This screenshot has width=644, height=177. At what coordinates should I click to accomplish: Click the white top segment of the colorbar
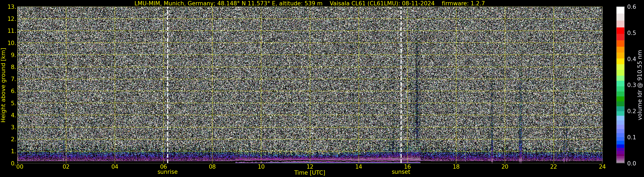click(x=620, y=10)
